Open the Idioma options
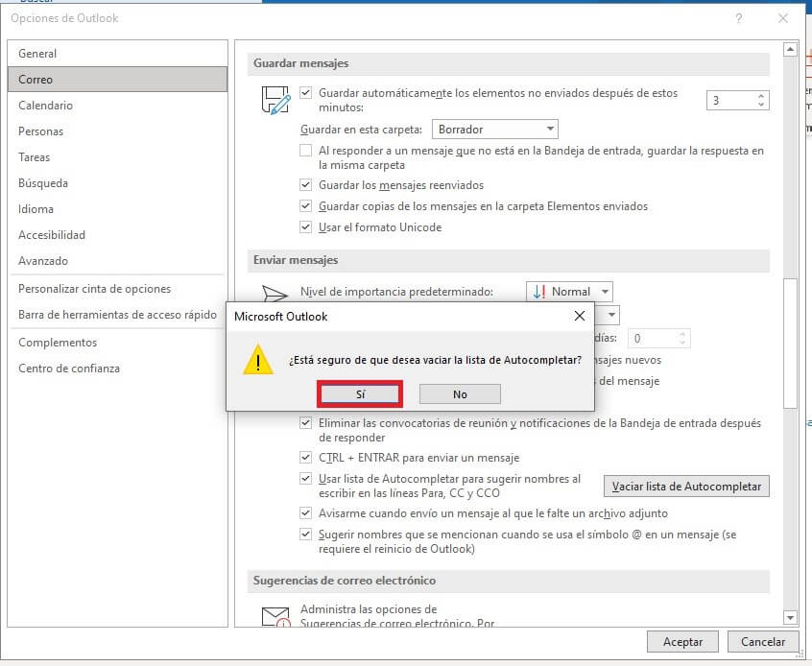 (117, 208)
